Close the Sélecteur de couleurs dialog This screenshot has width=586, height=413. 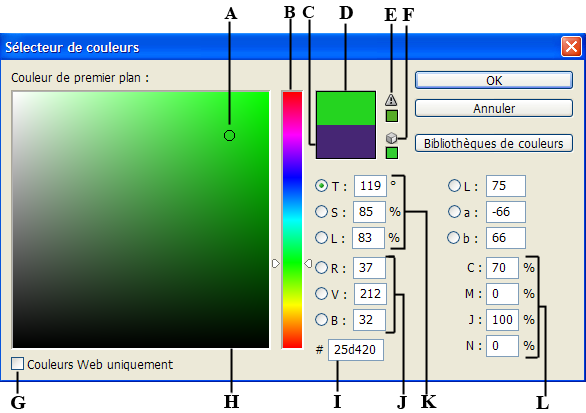point(571,47)
